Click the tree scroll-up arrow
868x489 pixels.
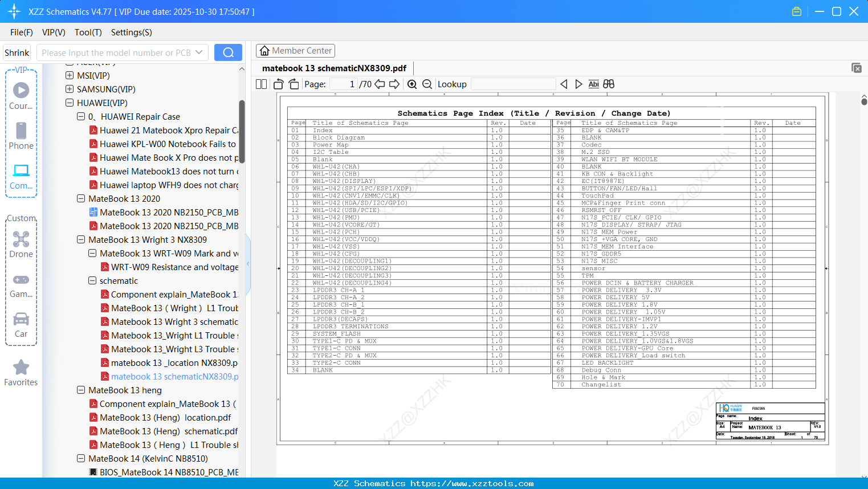click(x=242, y=69)
